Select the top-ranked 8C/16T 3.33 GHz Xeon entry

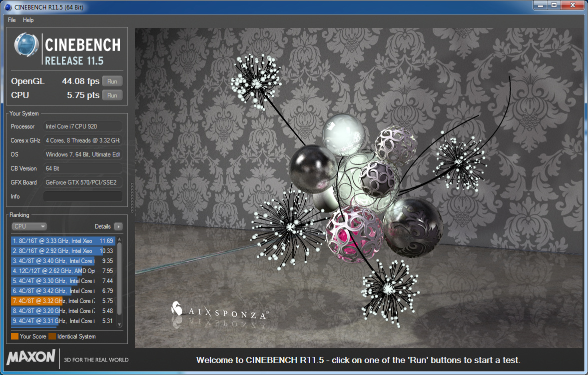point(62,241)
